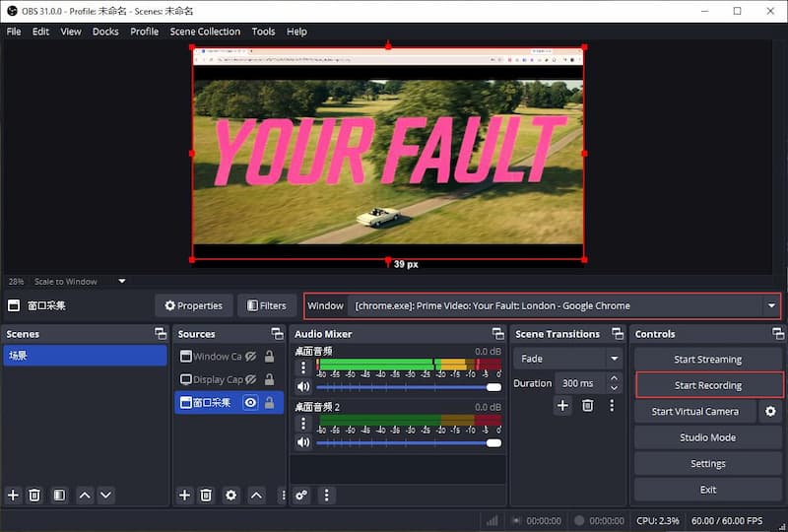Image resolution: width=788 pixels, height=532 pixels.
Task: Open source Properties button above docks
Action: click(x=193, y=305)
